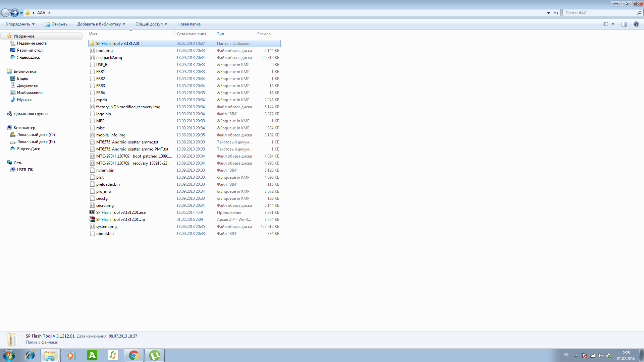Click the Новая папка button
Screen dimensions: 644x362
click(x=189, y=24)
